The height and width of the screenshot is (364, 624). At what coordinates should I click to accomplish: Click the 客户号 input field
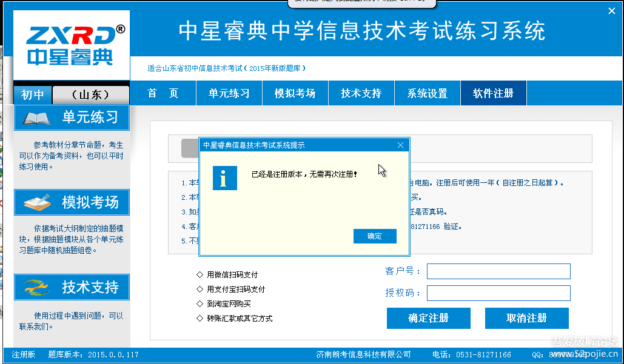pos(498,271)
